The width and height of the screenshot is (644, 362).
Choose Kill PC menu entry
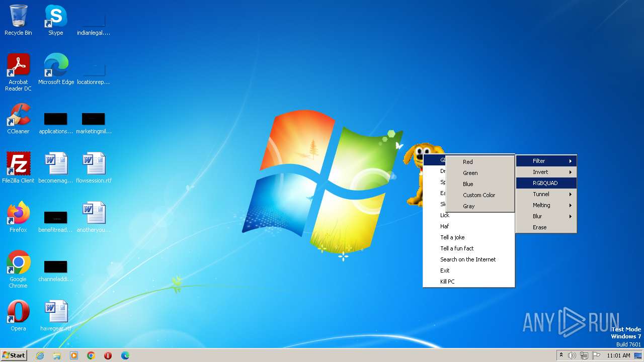tap(469, 282)
